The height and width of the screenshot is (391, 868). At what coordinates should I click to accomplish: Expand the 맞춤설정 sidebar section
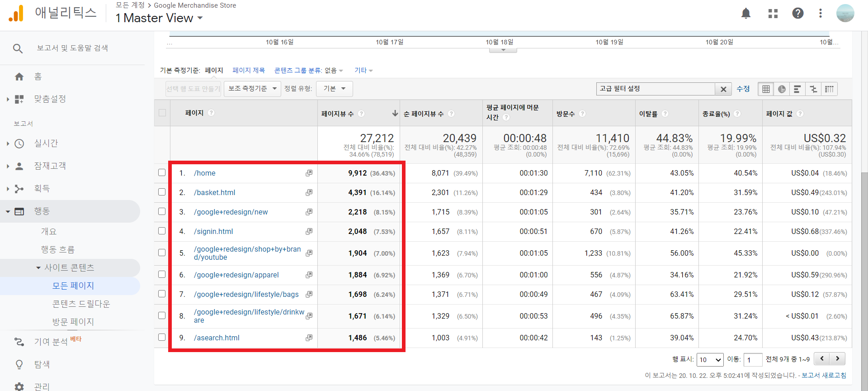pos(8,99)
